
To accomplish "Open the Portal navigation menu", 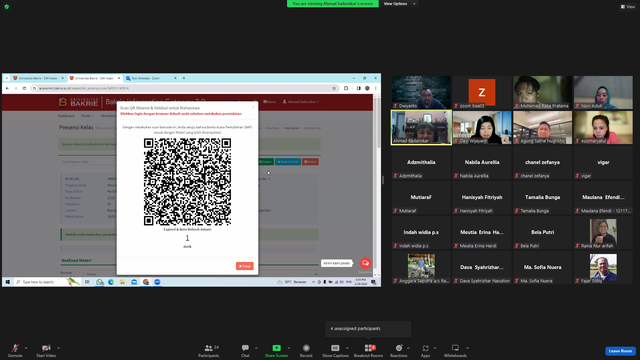I will pos(87,116).
